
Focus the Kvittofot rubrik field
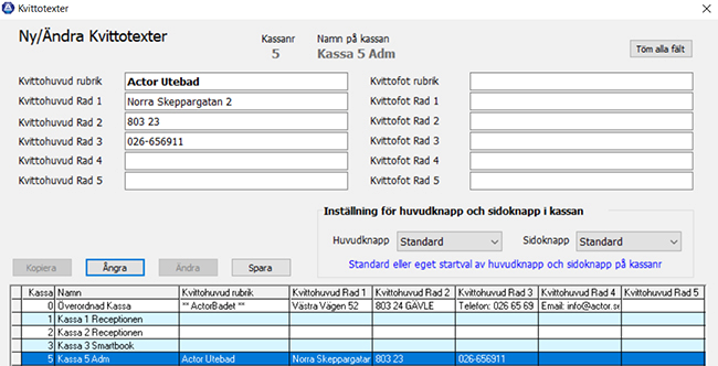tap(581, 82)
